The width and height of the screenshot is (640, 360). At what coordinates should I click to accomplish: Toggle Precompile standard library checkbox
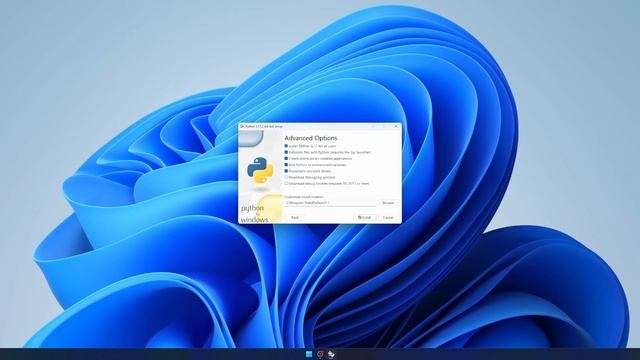click(286, 171)
